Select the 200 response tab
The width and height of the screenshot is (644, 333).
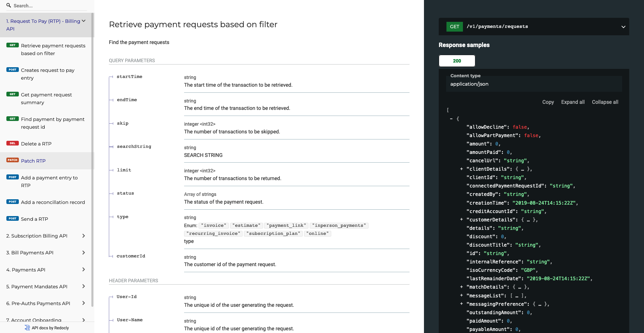[457, 61]
